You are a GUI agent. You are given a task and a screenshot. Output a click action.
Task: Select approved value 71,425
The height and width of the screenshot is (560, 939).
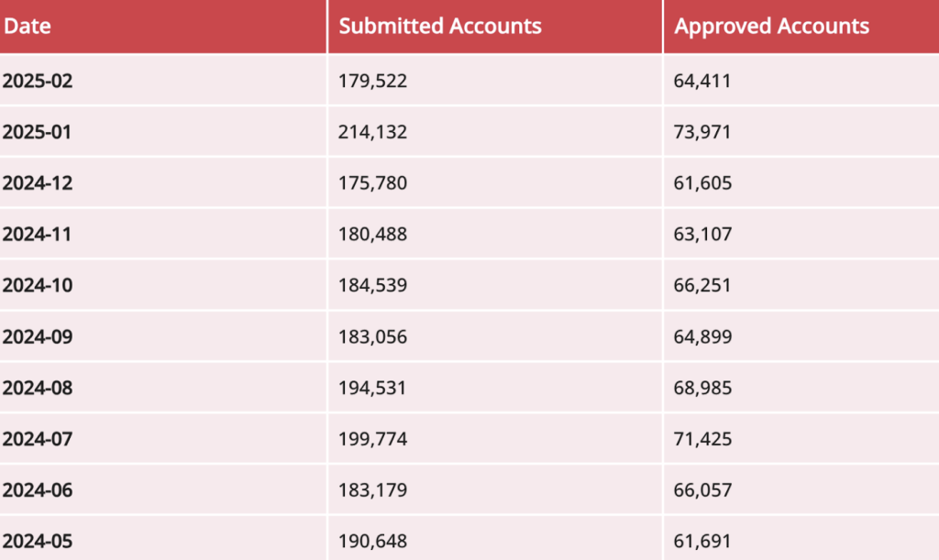tap(703, 440)
